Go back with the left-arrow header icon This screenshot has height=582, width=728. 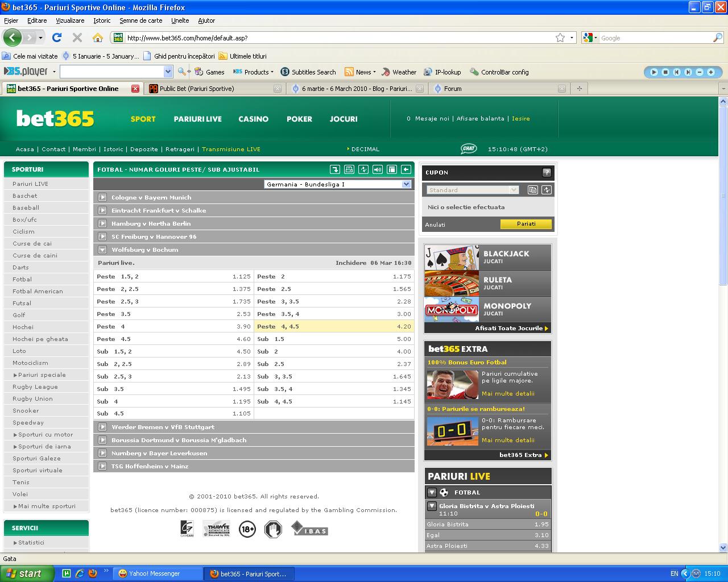point(406,169)
